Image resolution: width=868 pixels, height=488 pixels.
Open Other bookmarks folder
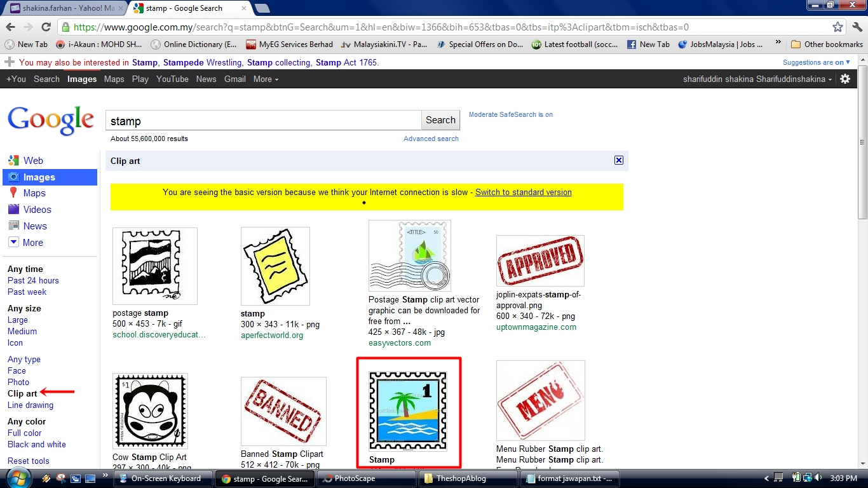point(827,44)
